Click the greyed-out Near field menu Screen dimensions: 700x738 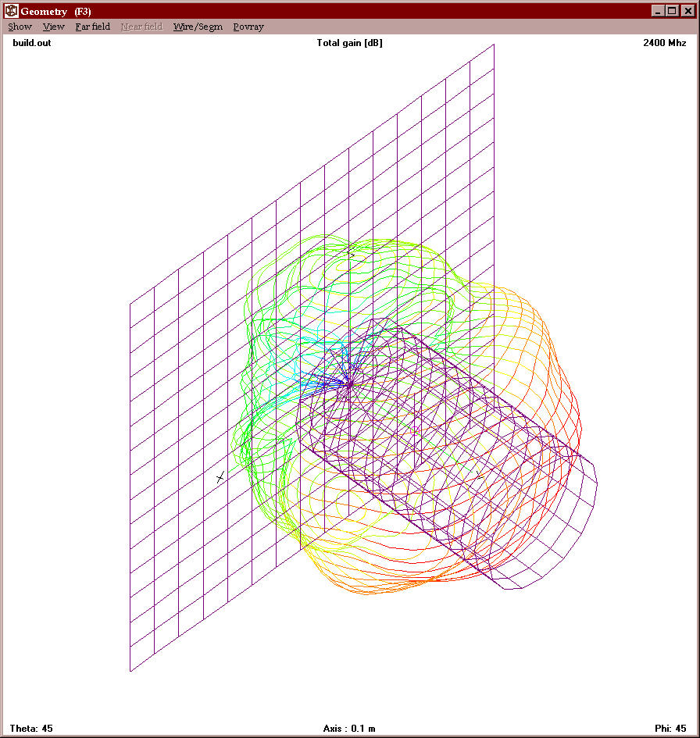(x=141, y=27)
